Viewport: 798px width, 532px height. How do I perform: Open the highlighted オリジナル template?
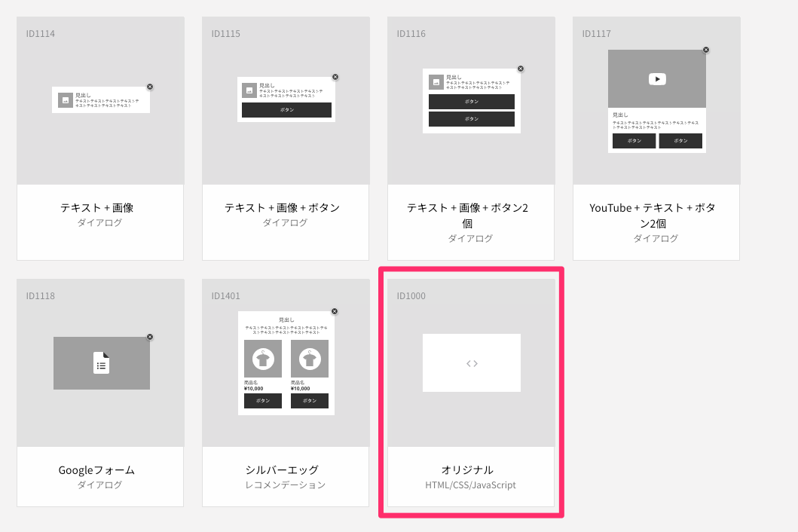[471, 390]
